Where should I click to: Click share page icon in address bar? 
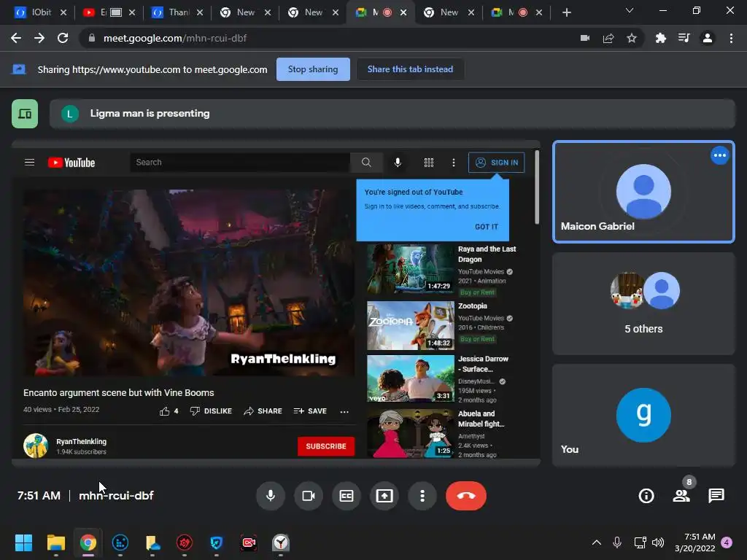point(608,38)
